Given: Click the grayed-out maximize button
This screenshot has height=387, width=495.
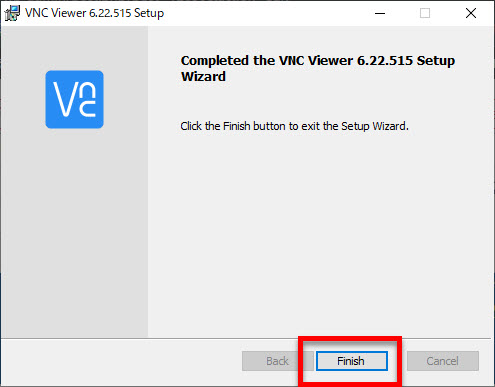Looking at the screenshot, I should click(x=425, y=13).
